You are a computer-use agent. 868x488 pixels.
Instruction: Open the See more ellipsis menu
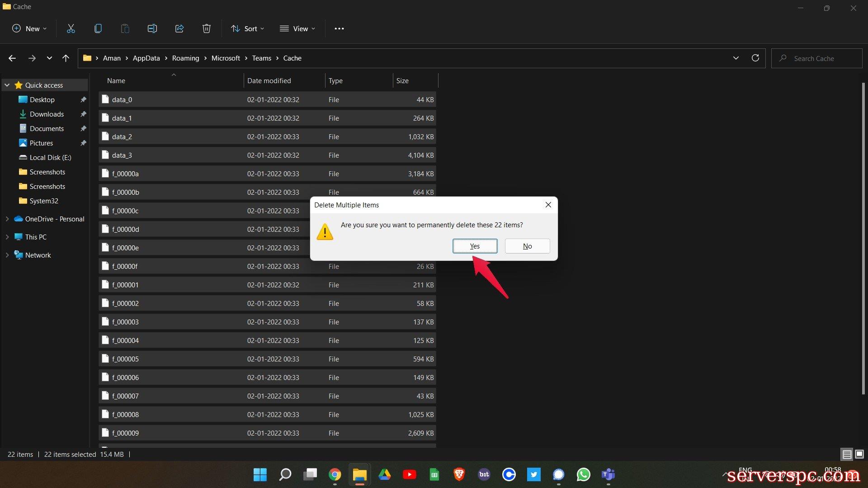(339, 28)
